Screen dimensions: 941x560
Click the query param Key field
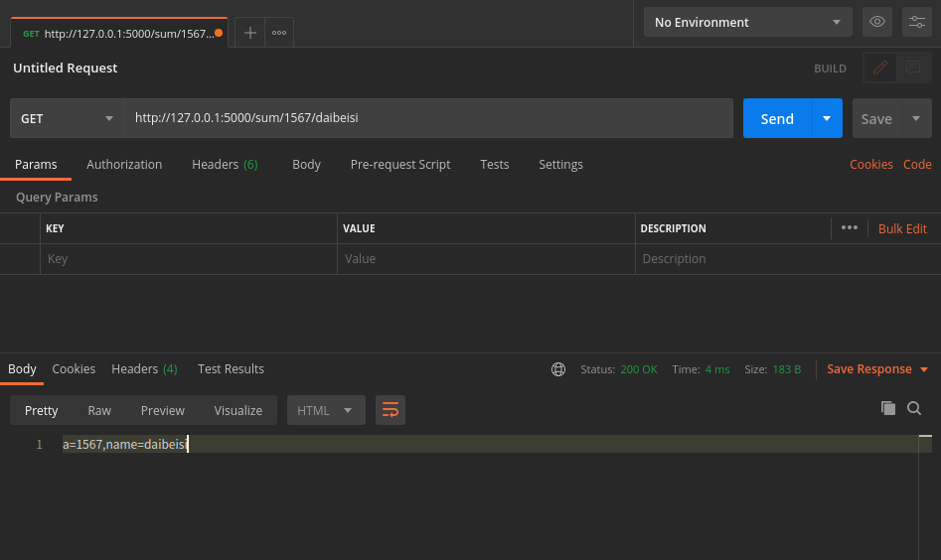tap(189, 259)
